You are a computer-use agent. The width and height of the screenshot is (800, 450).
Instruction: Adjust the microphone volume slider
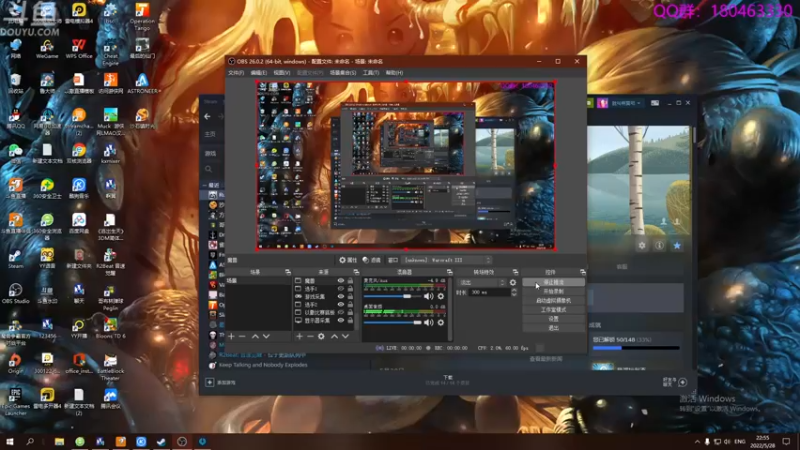tap(393, 296)
